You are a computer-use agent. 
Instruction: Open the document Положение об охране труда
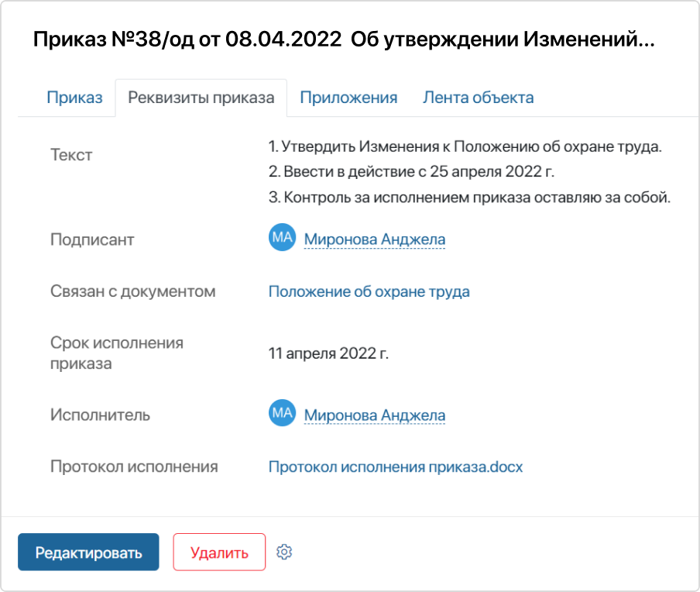(x=369, y=291)
